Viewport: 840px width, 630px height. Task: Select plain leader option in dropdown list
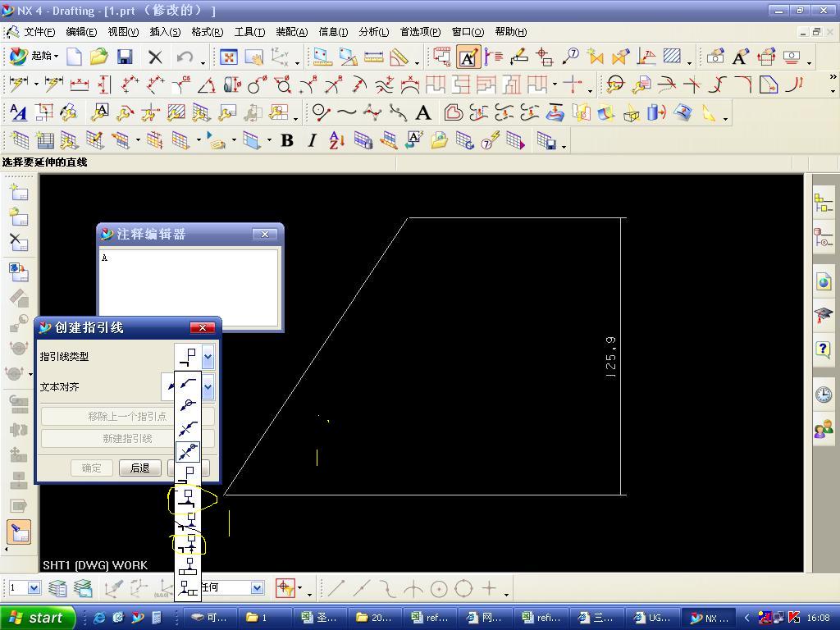click(x=188, y=383)
